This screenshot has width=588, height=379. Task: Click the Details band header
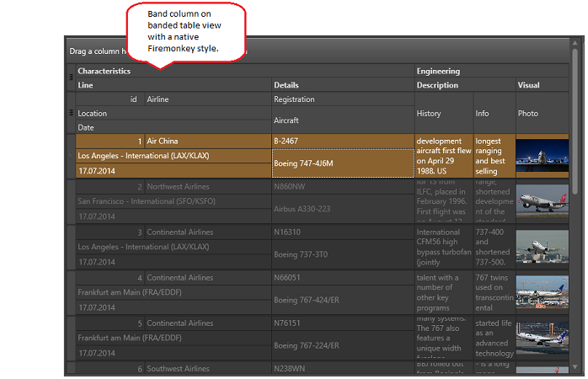343,85
